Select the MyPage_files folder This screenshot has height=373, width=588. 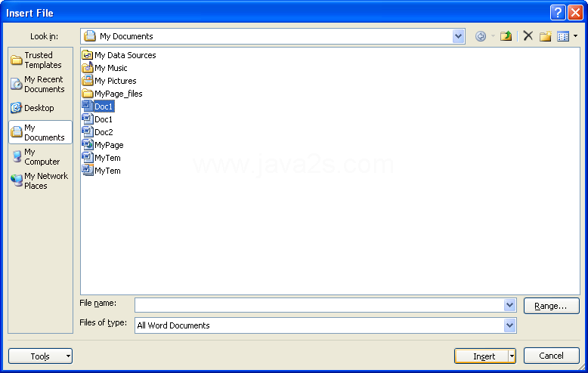coord(112,94)
